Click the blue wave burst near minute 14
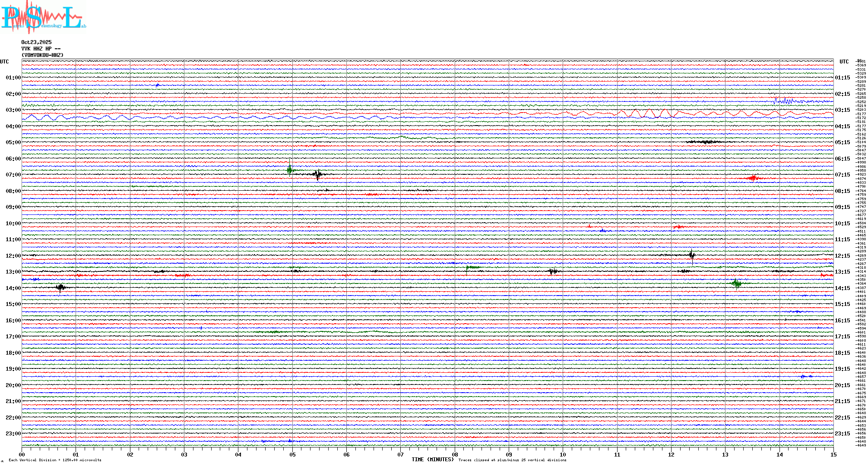The width and height of the screenshot is (868, 466). 786,101
